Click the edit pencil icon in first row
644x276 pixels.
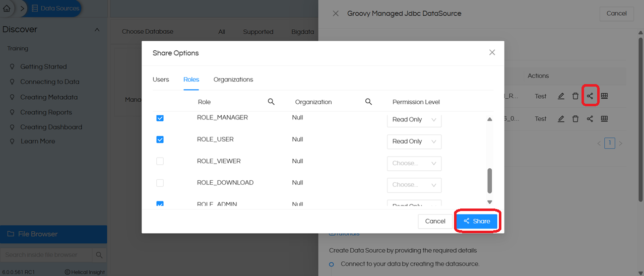(561, 96)
